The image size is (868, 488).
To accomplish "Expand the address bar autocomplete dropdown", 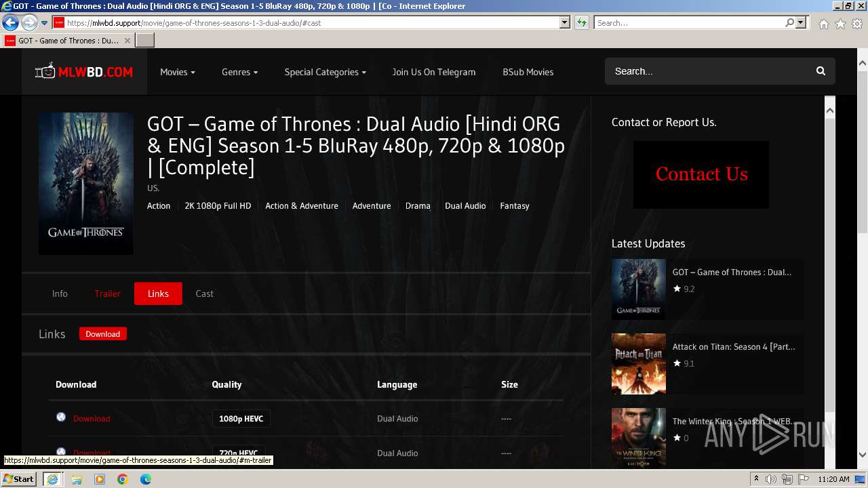I will point(564,22).
